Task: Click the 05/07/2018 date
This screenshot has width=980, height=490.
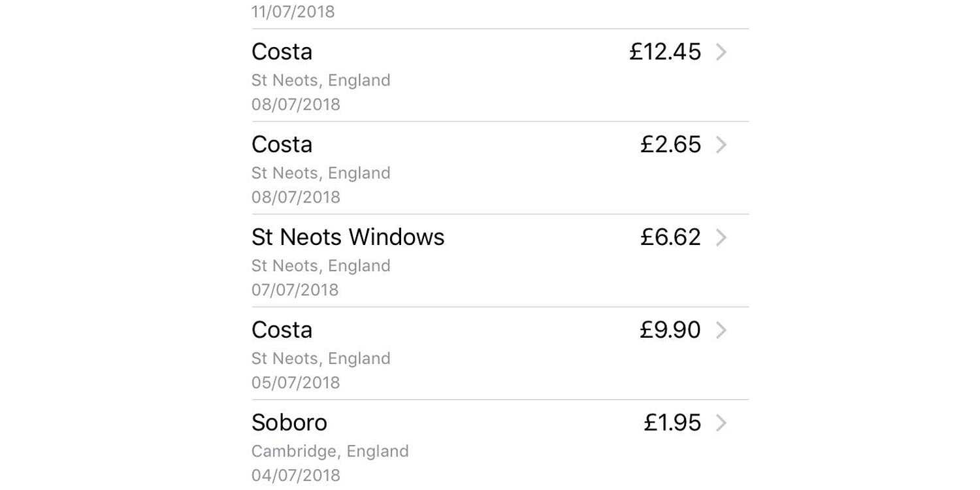Action: [x=295, y=382]
